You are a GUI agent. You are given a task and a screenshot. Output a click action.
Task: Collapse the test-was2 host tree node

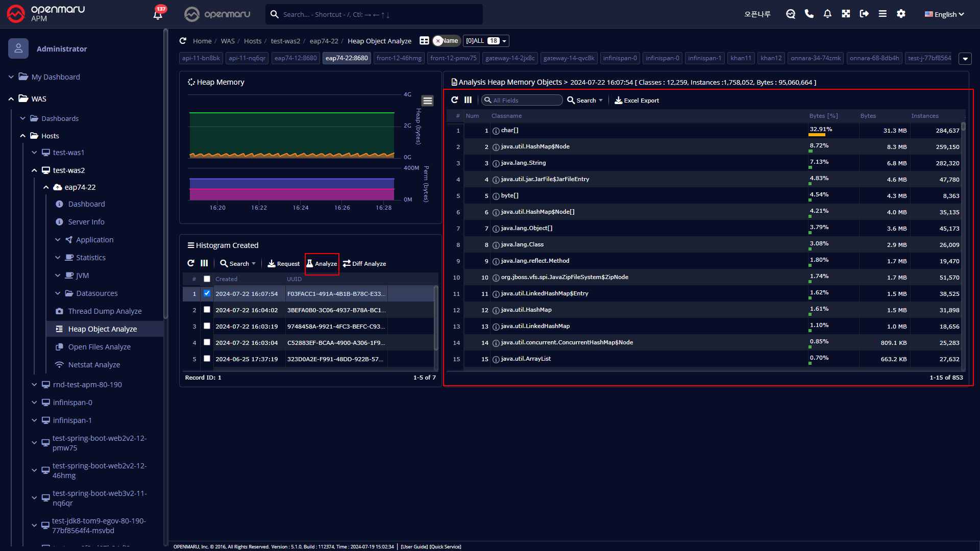[x=34, y=170]
